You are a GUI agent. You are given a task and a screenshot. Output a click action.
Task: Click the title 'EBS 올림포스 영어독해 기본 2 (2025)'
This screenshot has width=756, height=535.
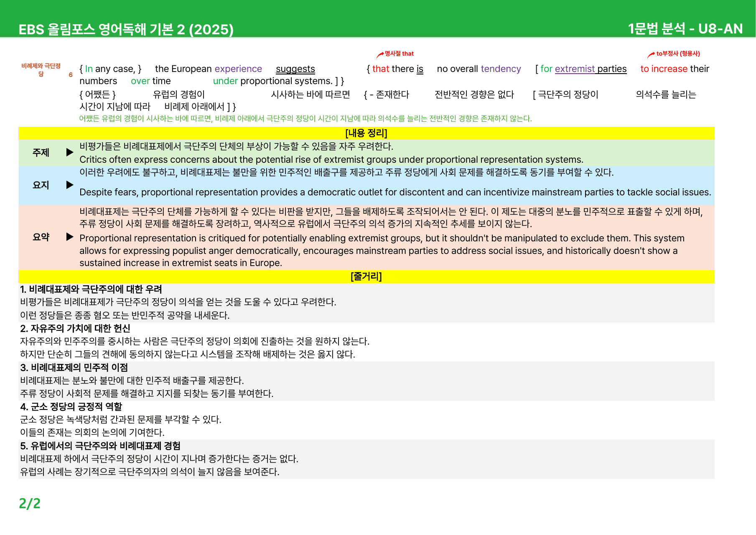click(x=126, y=29)
